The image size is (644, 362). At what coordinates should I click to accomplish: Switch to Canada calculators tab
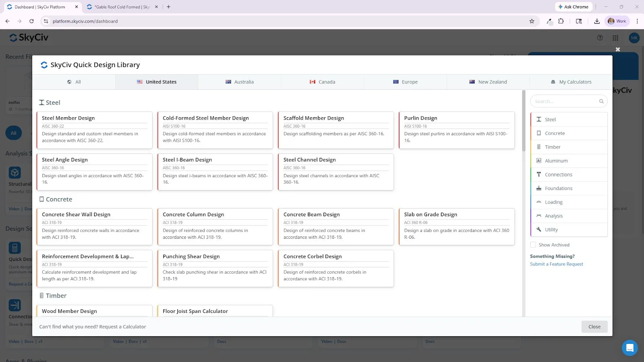click(x=322, y=82)
